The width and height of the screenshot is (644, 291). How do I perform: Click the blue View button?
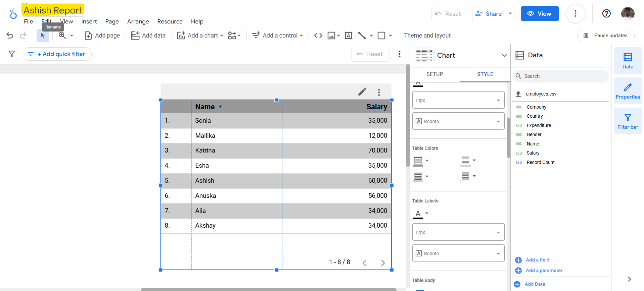(539, 14)
